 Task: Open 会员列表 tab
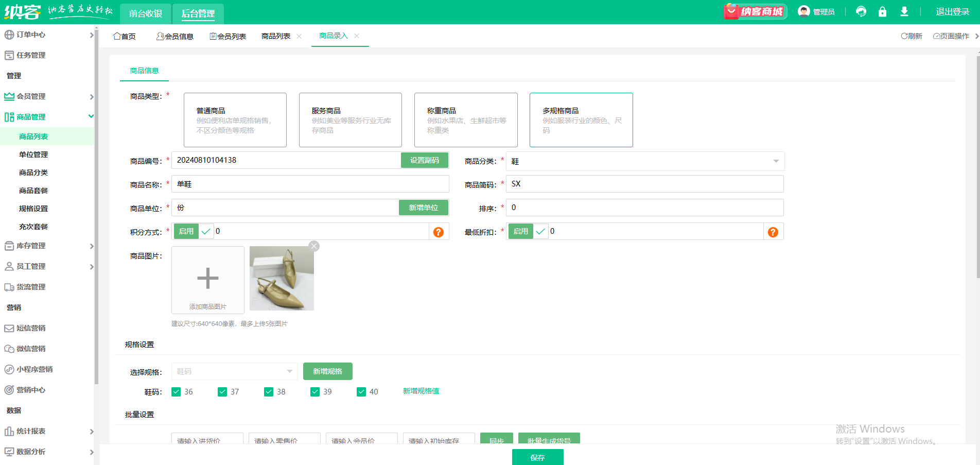227,36
